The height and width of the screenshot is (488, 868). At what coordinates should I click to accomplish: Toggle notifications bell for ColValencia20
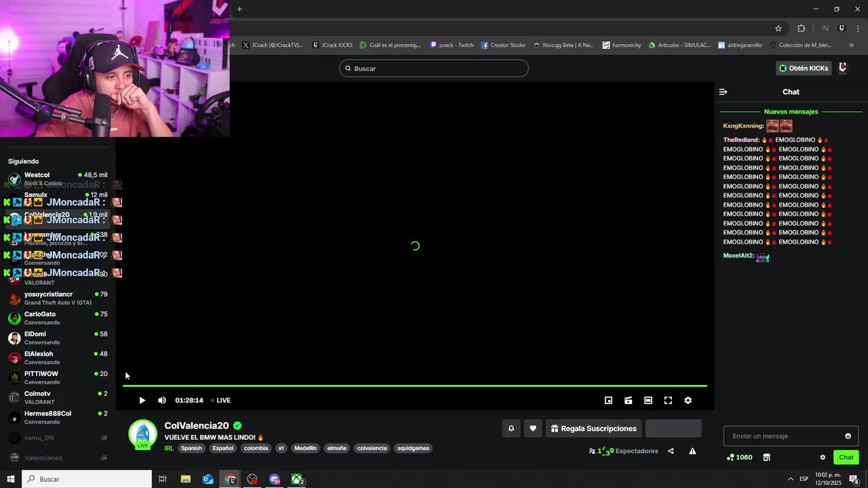coord(511,428)
